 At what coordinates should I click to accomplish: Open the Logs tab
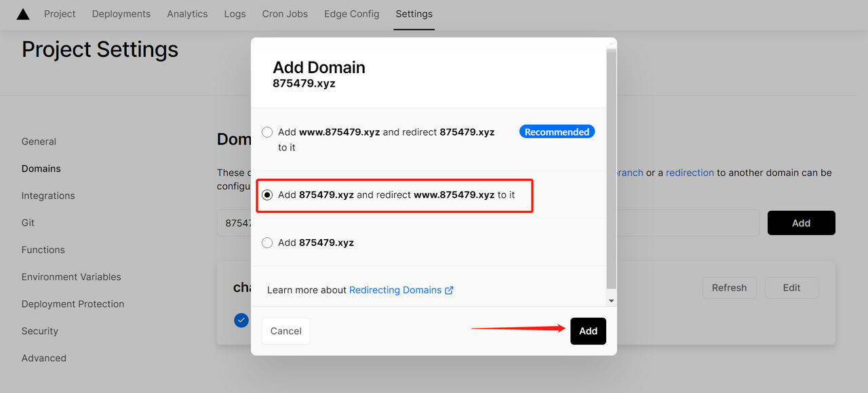click(x=235, y=14)
